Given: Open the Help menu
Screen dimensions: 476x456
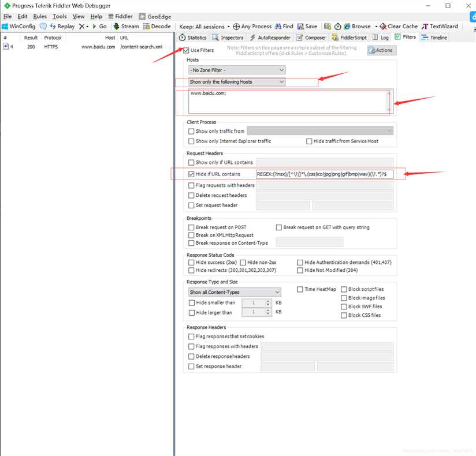Looking at the screenshot, I should pos(96,16).
